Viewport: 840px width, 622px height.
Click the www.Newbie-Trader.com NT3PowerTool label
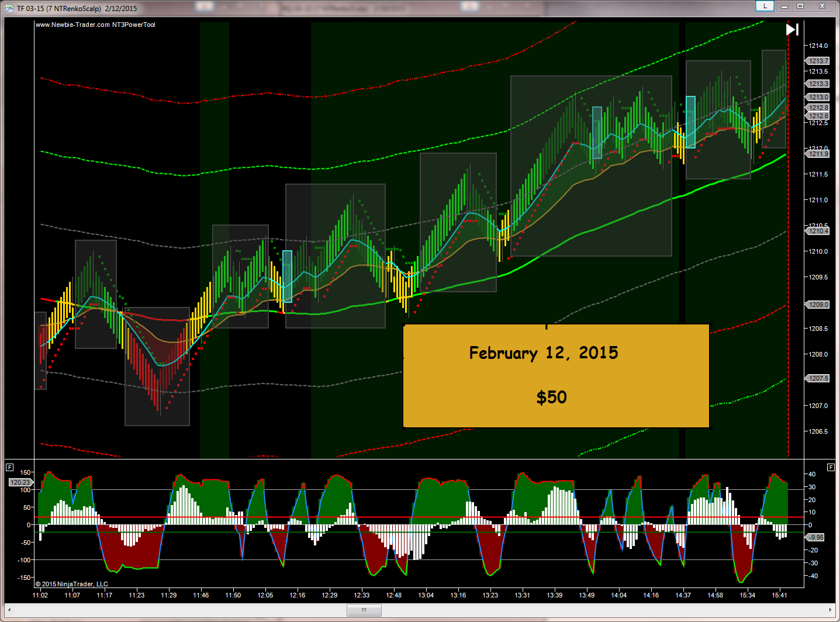(95, 25)
